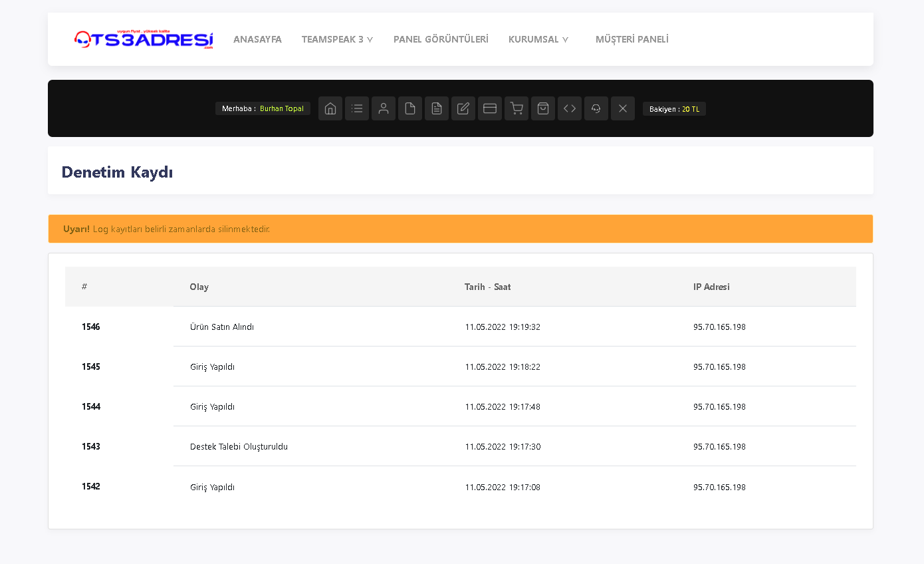Open the home icon in the dark toolbar

pos(330,108)
